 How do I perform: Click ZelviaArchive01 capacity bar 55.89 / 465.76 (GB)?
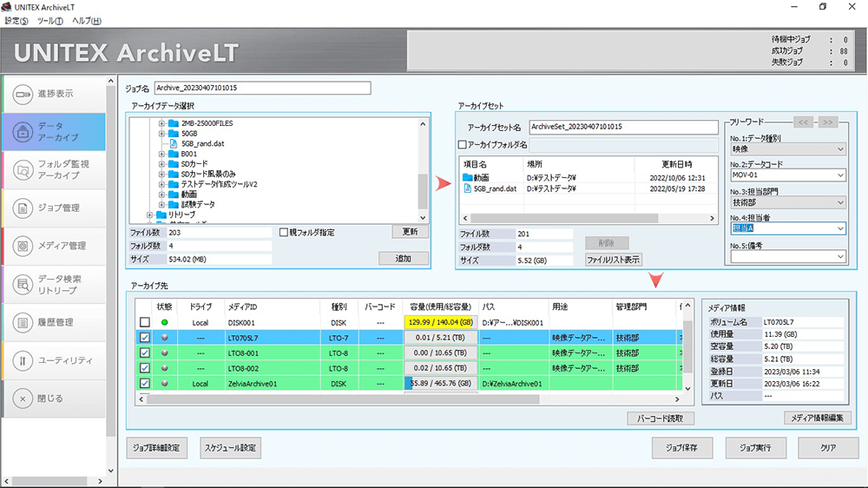[441, 383]
